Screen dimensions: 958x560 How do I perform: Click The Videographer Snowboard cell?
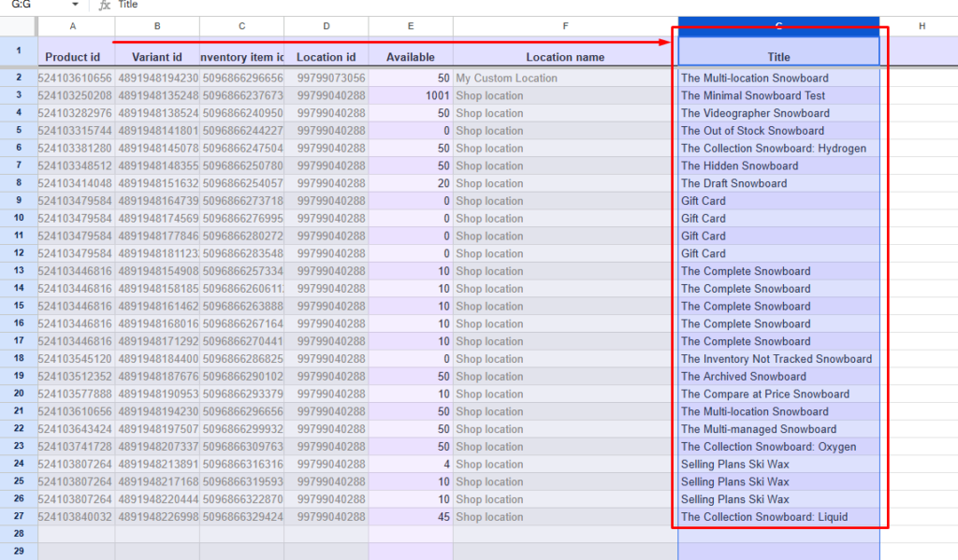click(779, 113)
